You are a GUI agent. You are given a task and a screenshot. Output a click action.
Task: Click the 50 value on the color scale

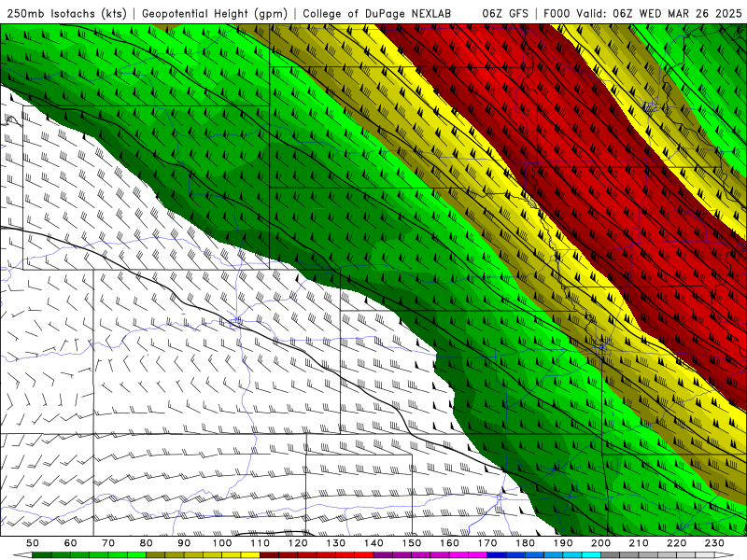33,543
